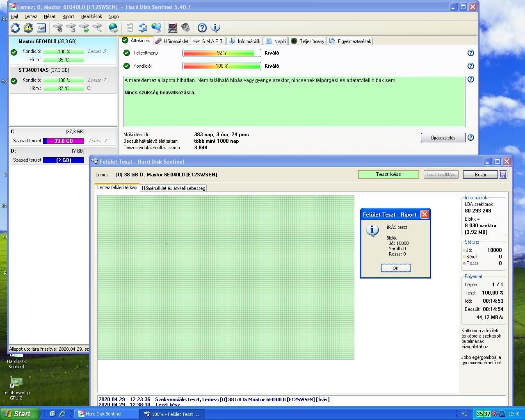The height and width of the screenshot is (420, 525).
Task: Click the Teszt kész status field
Action: click(388, 174)
